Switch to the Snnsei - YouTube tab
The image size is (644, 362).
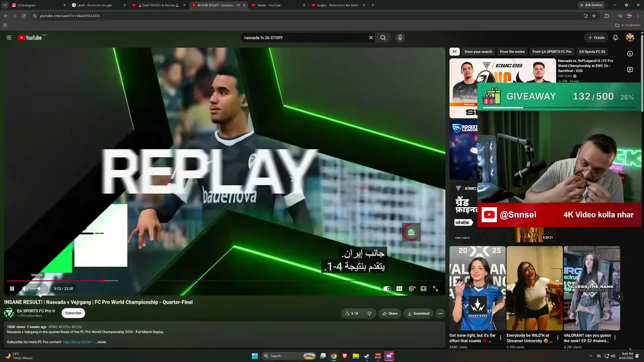tap(279, 5)
